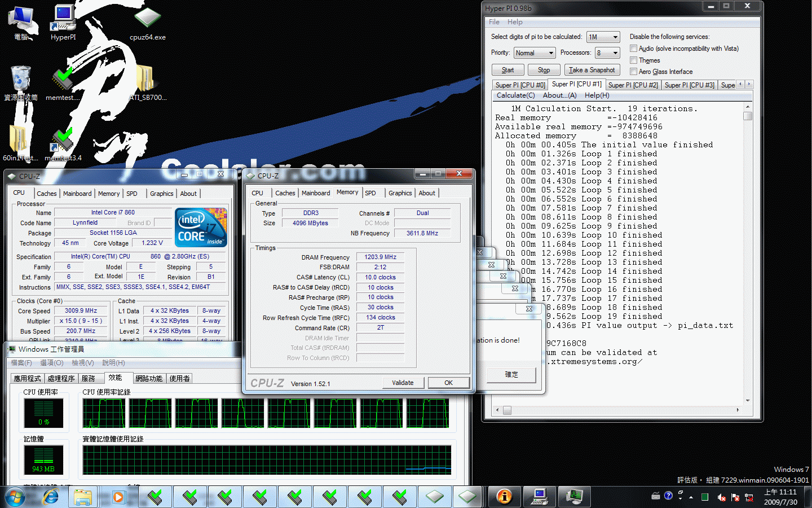This screenshot has width=812, height=508.
Task: Launch Internet Explorer from the taskbar
Action: click(51, 497)
